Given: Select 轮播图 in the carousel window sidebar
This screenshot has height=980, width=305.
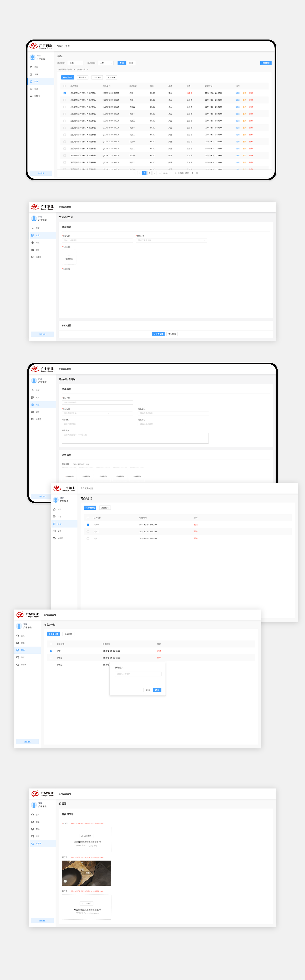Looking at the screenshot, I should pyautogui.click(x=42, y=843).
